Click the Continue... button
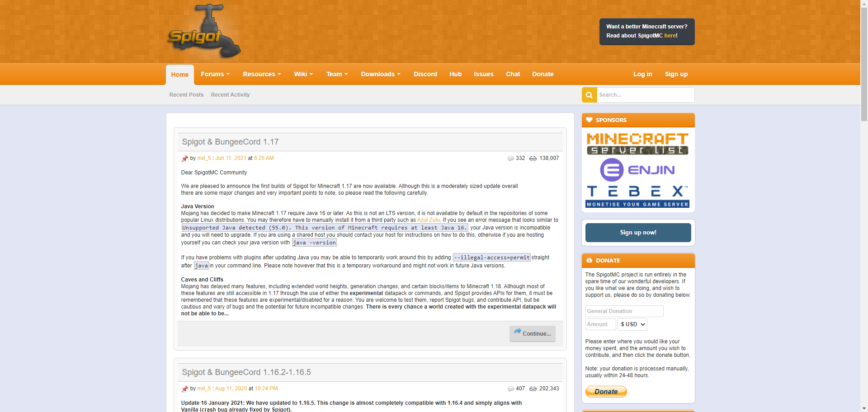Image resolution: width=868 pixels, height=412 pixels. (x=533, y=334)
